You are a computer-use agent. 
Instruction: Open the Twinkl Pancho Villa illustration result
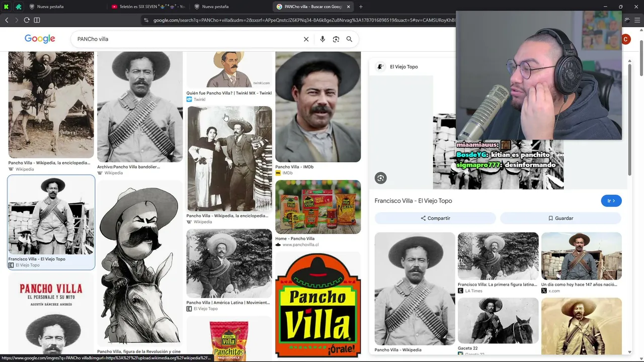pyautogui.click(x=229, y=69)
